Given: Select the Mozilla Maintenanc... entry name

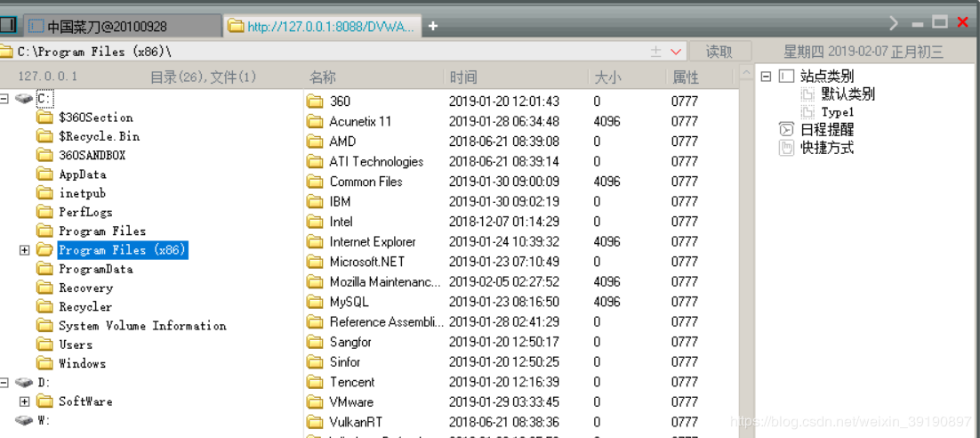Looking at the screenshot, I should click(386, 281).
